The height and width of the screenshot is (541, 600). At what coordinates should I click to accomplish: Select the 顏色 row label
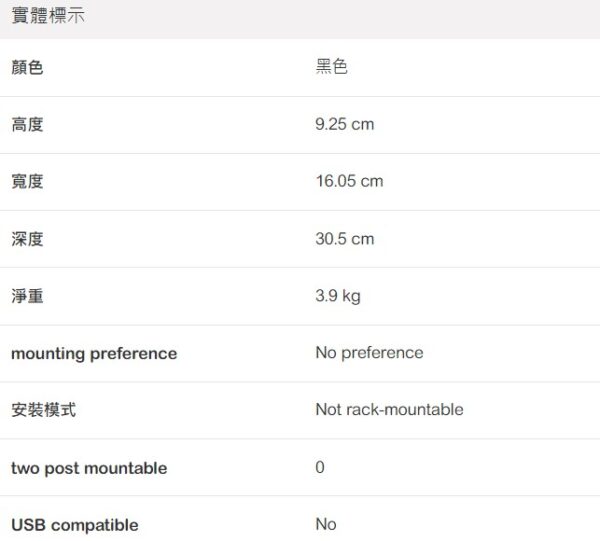pos(27,68)
